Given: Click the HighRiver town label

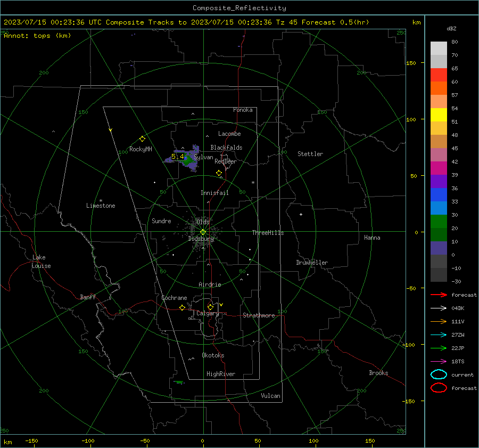Looking at the screenshot, I should click(221, 374).
